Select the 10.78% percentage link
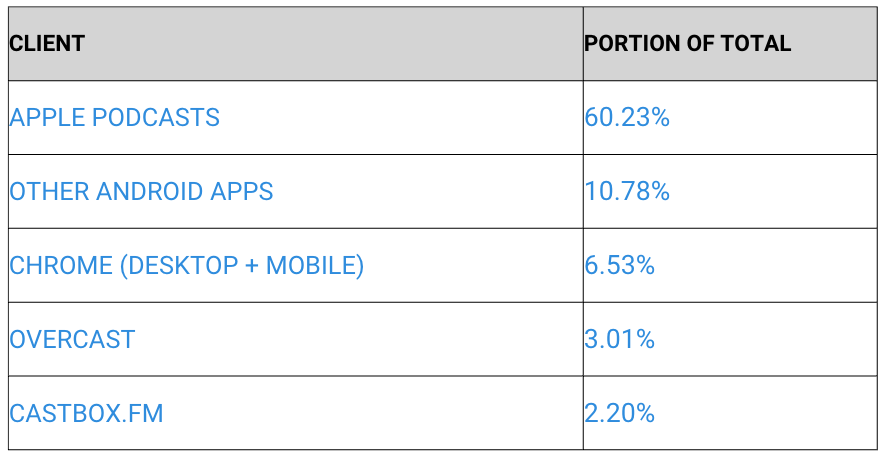 point(627,192)
